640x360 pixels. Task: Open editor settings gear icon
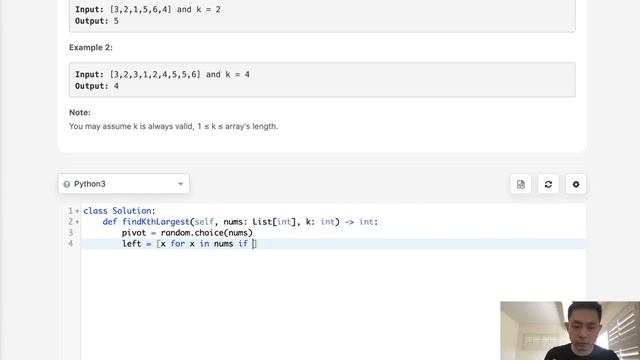(576, 184)
